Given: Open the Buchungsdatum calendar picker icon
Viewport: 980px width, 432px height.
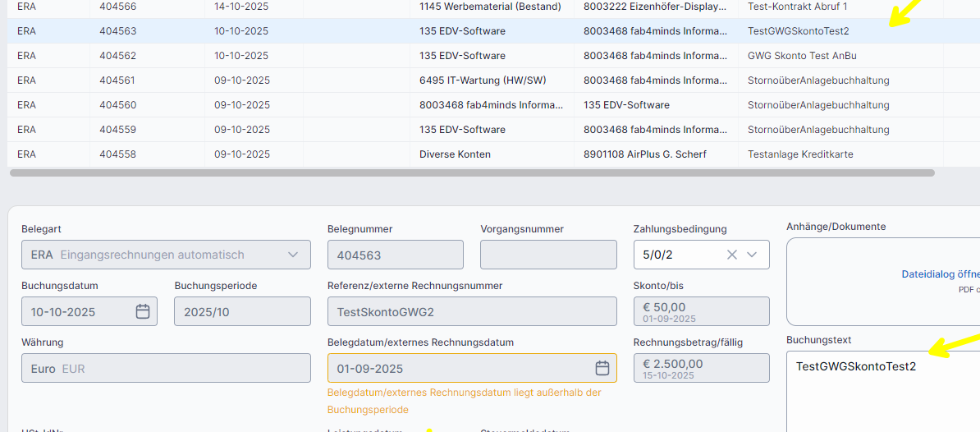Looking at the screenshot, I should [142, 312].
